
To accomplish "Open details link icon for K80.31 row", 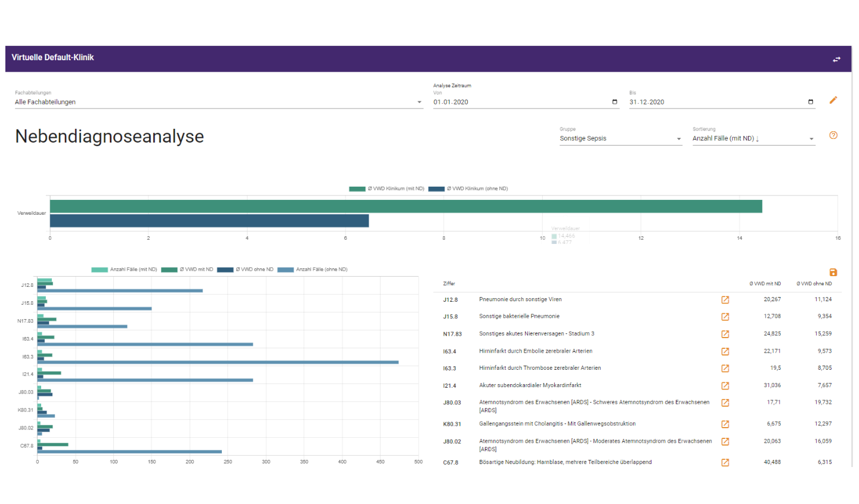I will [725, 424].
